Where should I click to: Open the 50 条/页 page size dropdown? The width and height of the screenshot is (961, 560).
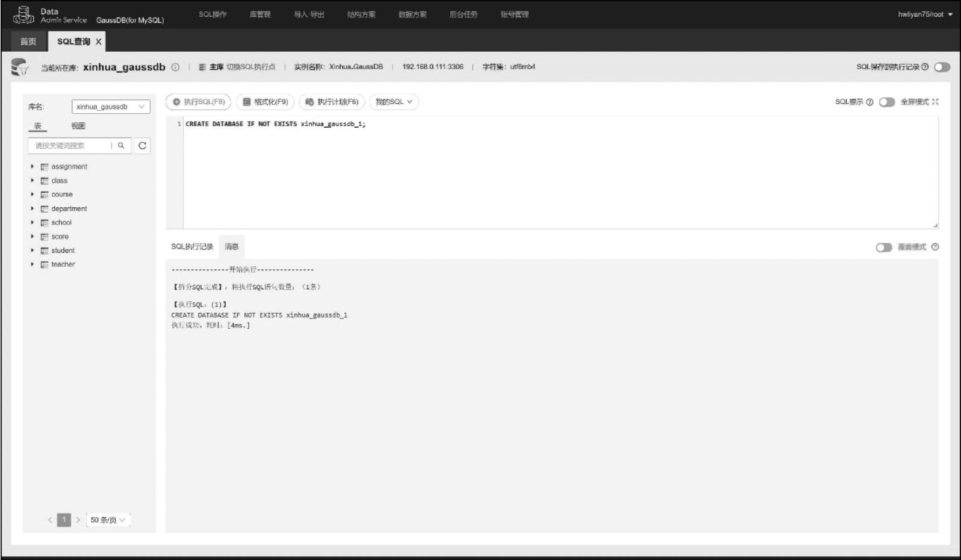click(x=108, y=520)
